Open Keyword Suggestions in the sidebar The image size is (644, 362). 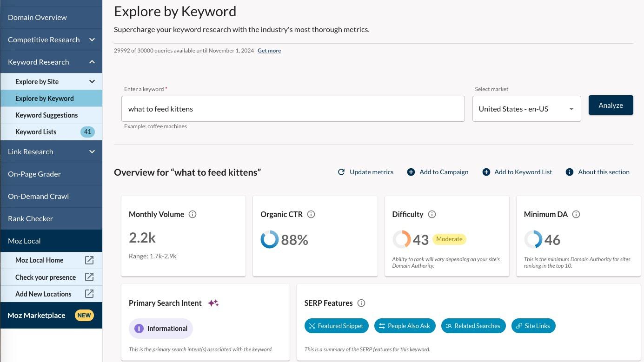click(x=46, y=115)
